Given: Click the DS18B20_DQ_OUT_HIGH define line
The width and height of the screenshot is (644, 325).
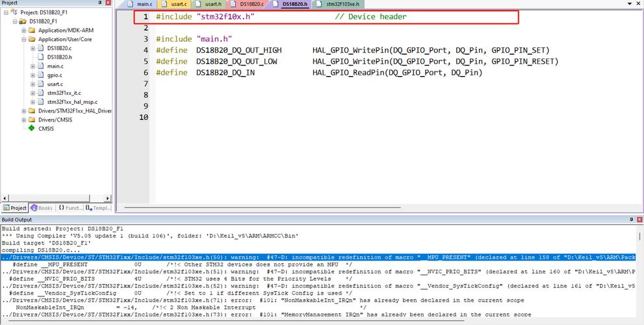Looking at the screenshot, I should (352, 50).
